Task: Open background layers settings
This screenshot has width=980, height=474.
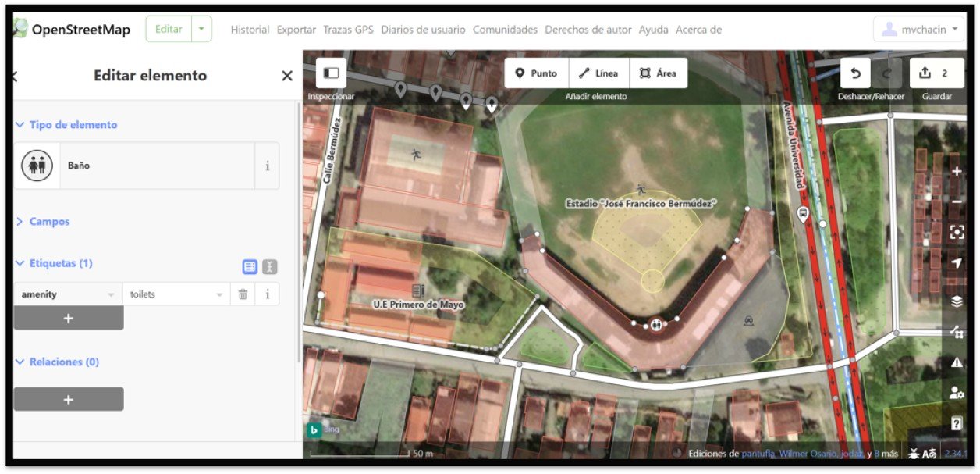Action: click(957, 301)
